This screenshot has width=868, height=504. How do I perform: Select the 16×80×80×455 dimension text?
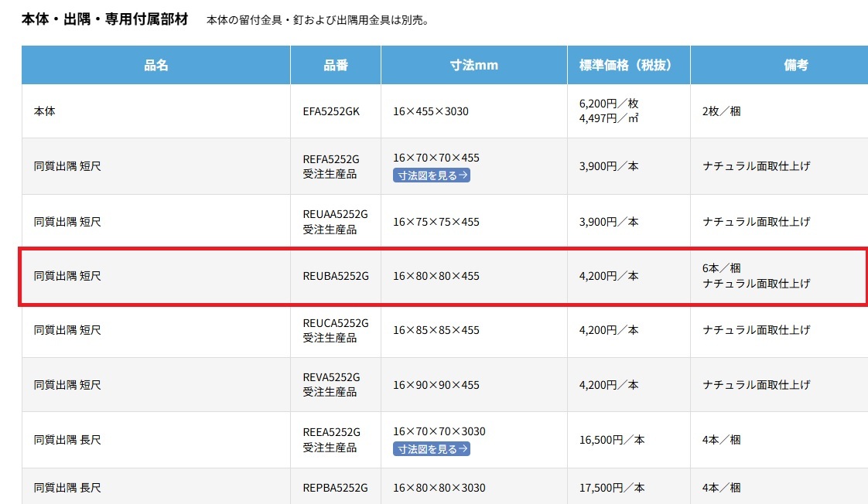[x=436, y=276]
